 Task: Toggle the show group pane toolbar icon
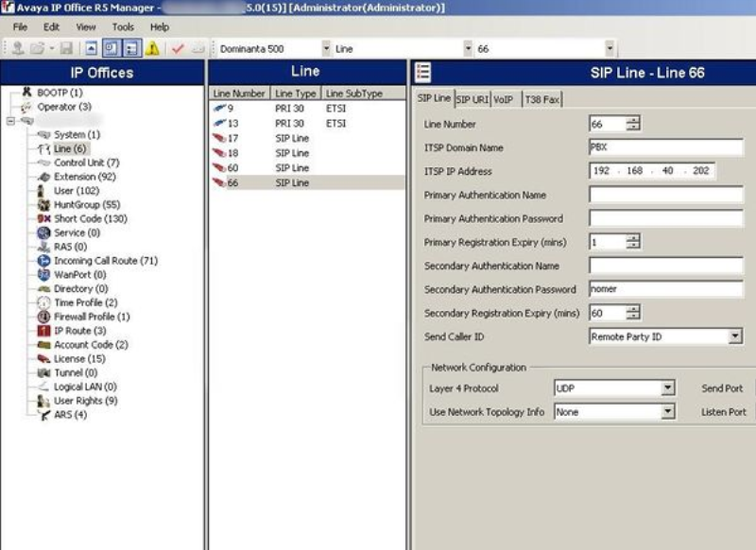(112, 48)
